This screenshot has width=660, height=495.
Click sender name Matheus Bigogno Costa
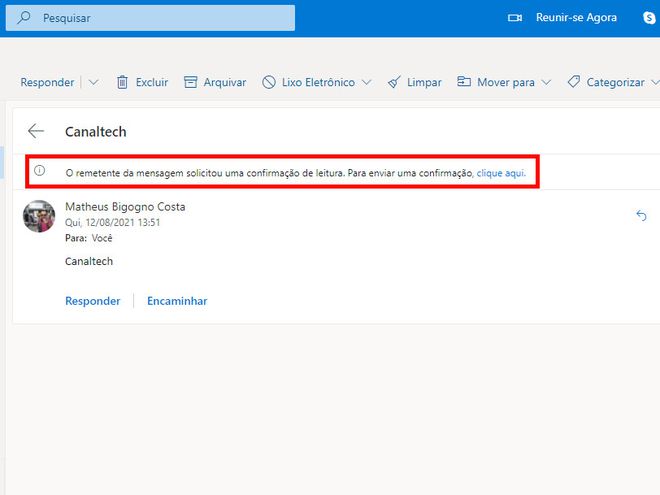[125, 207]
